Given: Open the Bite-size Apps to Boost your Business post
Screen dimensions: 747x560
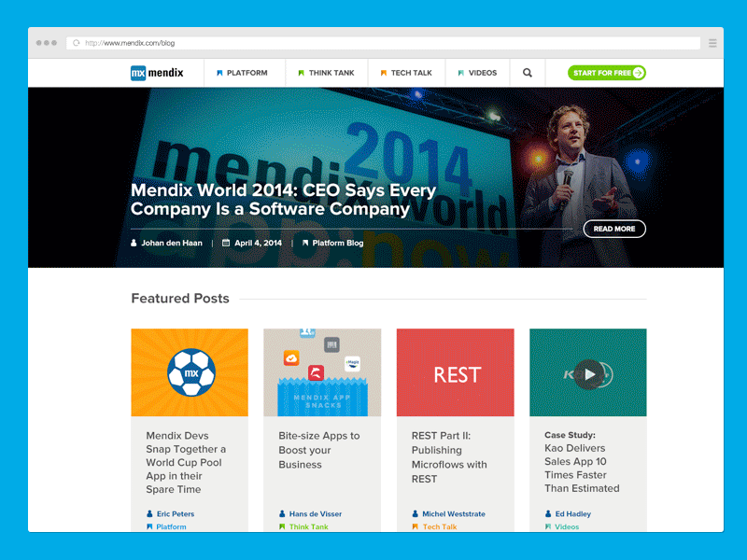Looking at the screenshot, I should coord(320,450).
